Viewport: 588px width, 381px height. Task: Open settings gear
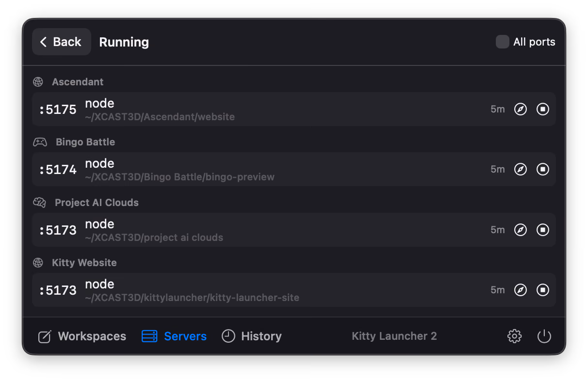[514, 336]
